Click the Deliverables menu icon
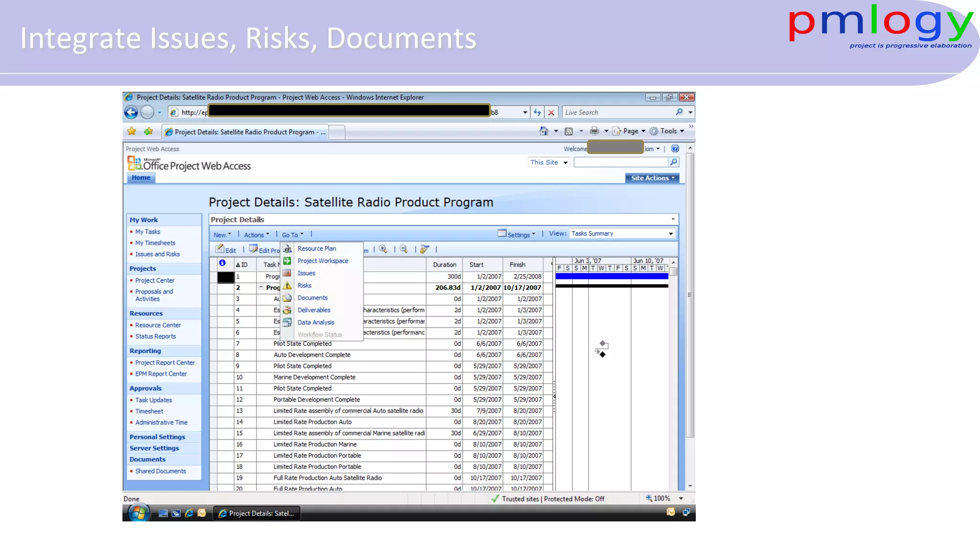Screen dimensions: 980x551 tap(287, 310)
